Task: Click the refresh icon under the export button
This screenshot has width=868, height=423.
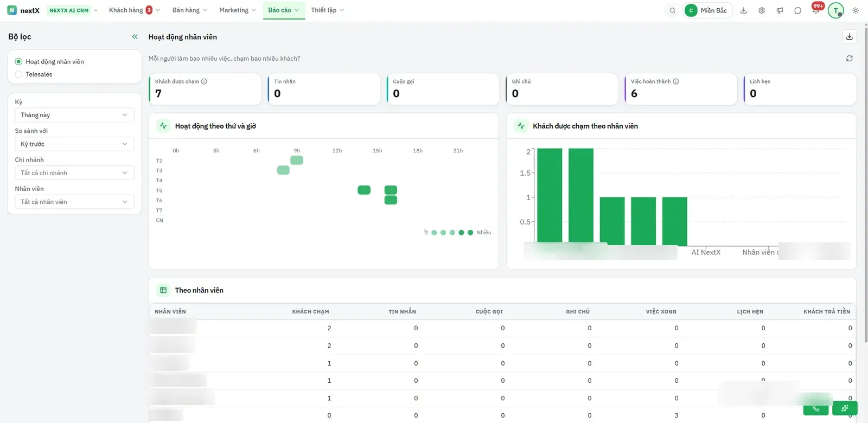Action: (x=850, y=59)
